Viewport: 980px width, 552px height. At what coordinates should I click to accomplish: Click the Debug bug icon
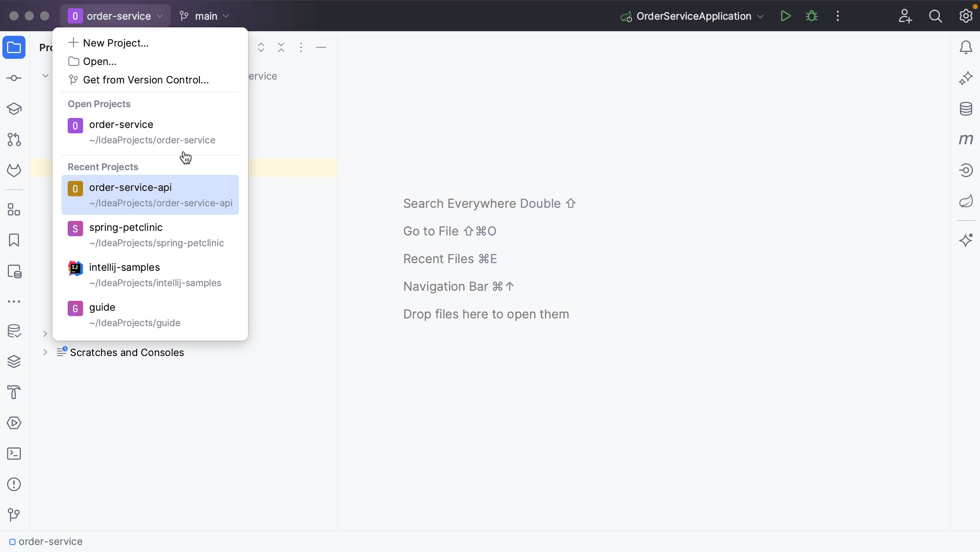(x=812, y=16)
